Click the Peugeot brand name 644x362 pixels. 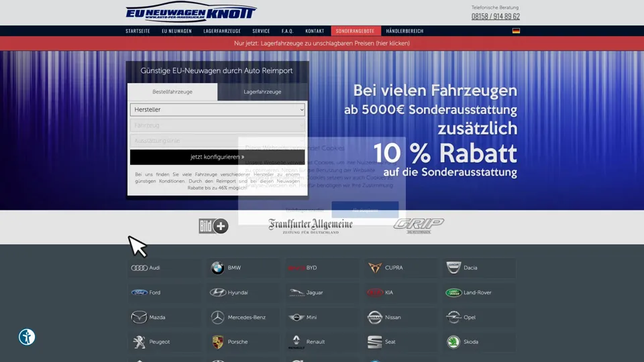(x=160, y=342)
